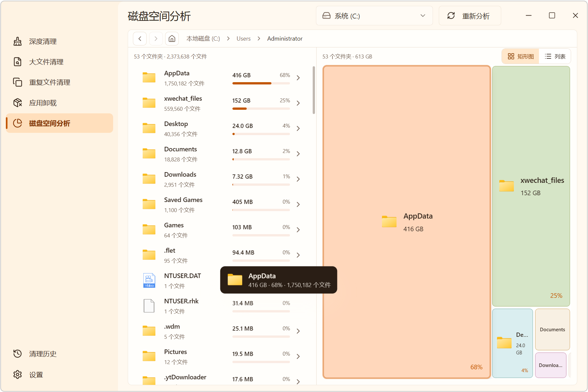The height and width of the screenshot is (392, 588).
Task: Click the xwechat_files 25% usage bar
Action: [x=261, y=109]
